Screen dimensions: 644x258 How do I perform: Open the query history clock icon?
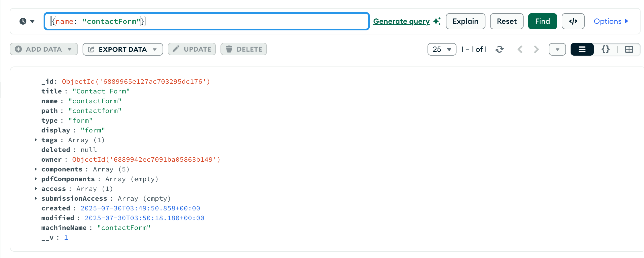(23, 21)
